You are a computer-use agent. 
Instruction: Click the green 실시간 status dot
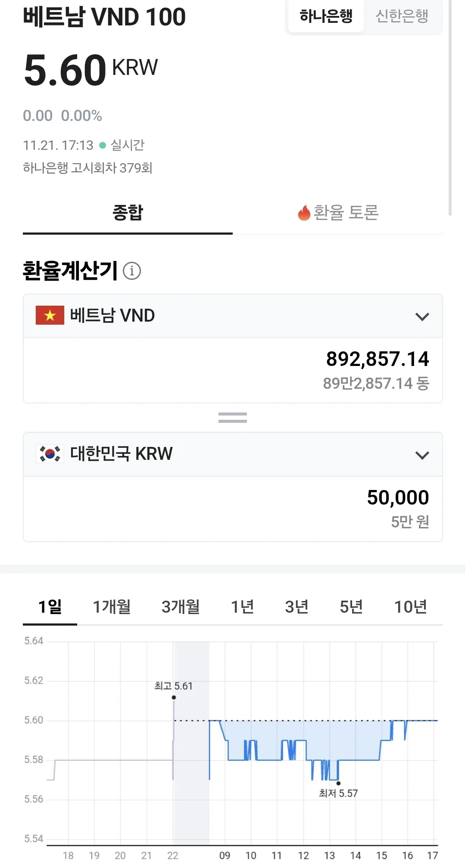point(103,146)
